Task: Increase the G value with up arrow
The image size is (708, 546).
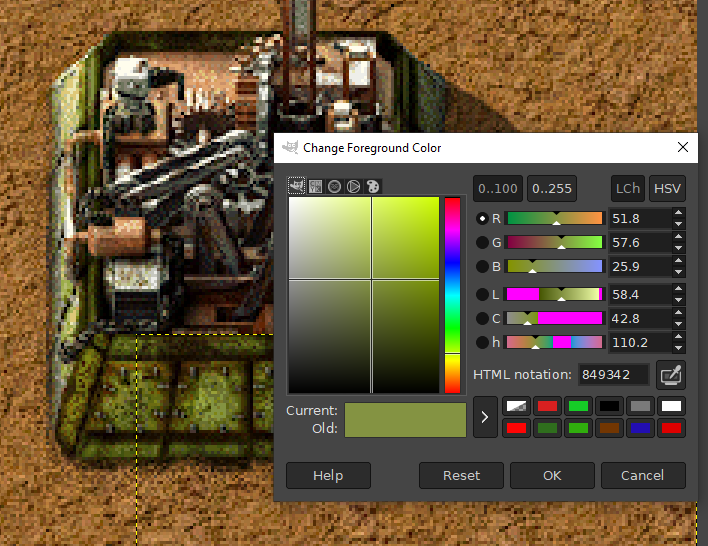Action: point(678,237)
